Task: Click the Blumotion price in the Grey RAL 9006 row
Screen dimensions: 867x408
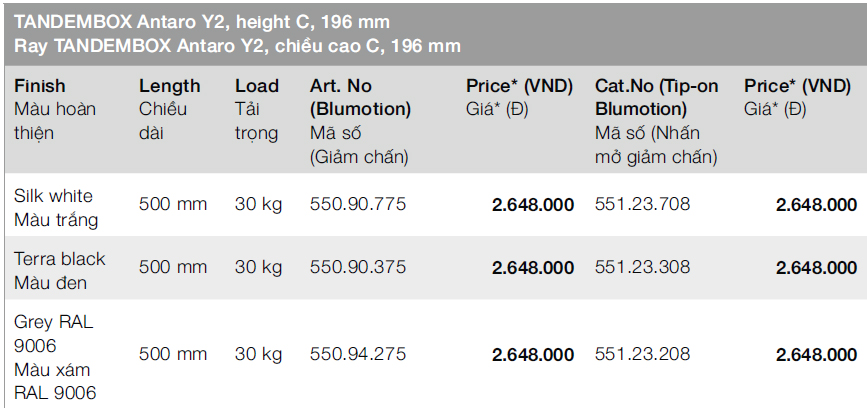Action: click(x=533, y=355)
